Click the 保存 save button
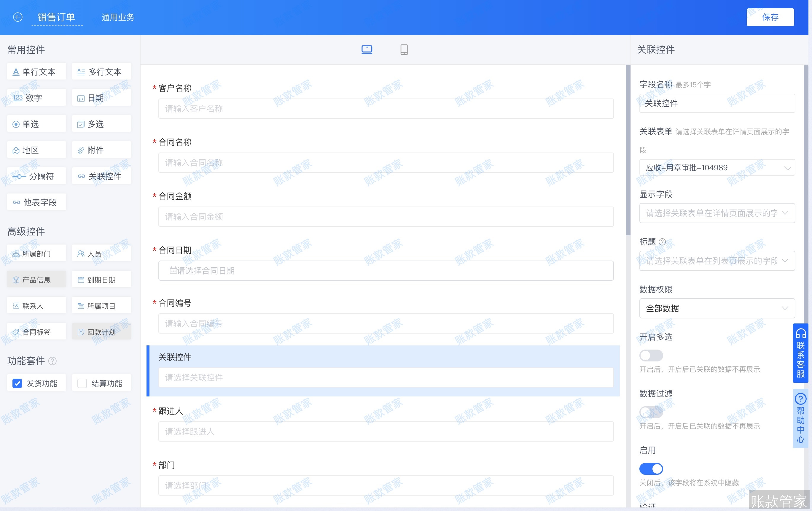The width and height of the screenshot is (812, 511). (x=770, y=17)
